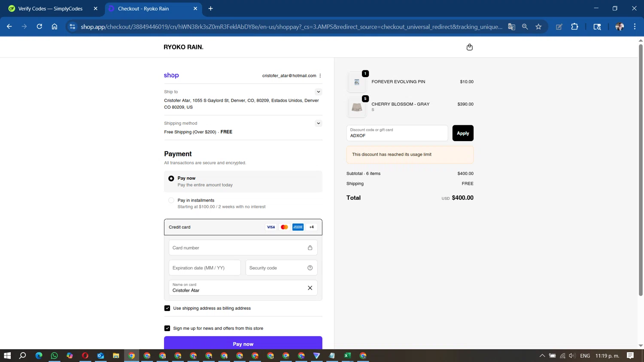Open the shopping bag cart icon
The width and height of the screenshot is (644, 362).
point(469,47)
